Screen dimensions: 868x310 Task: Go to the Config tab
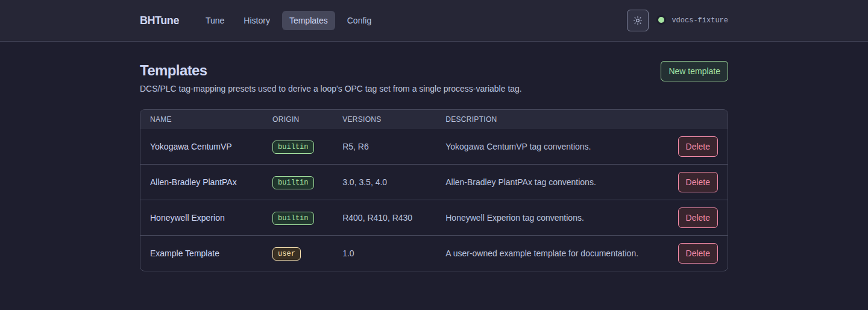click(359, 21)
